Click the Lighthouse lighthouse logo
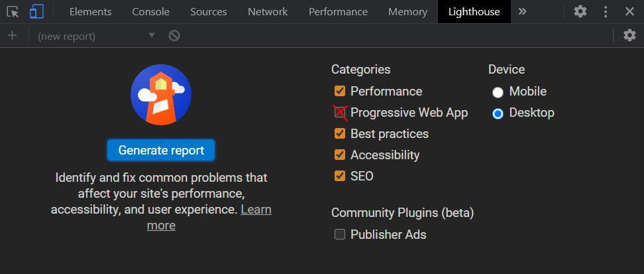 tap(161, 95)
